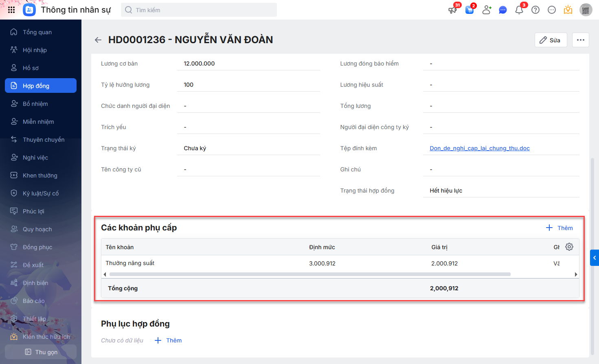The image size is (599, 364).
Task: Open the shopping cart icon
Action: point(470,10)
